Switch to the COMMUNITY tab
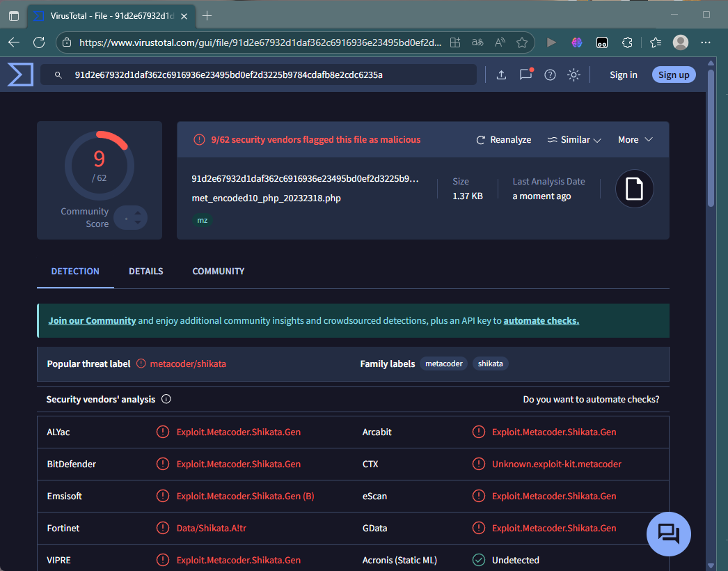 (219, 272)
